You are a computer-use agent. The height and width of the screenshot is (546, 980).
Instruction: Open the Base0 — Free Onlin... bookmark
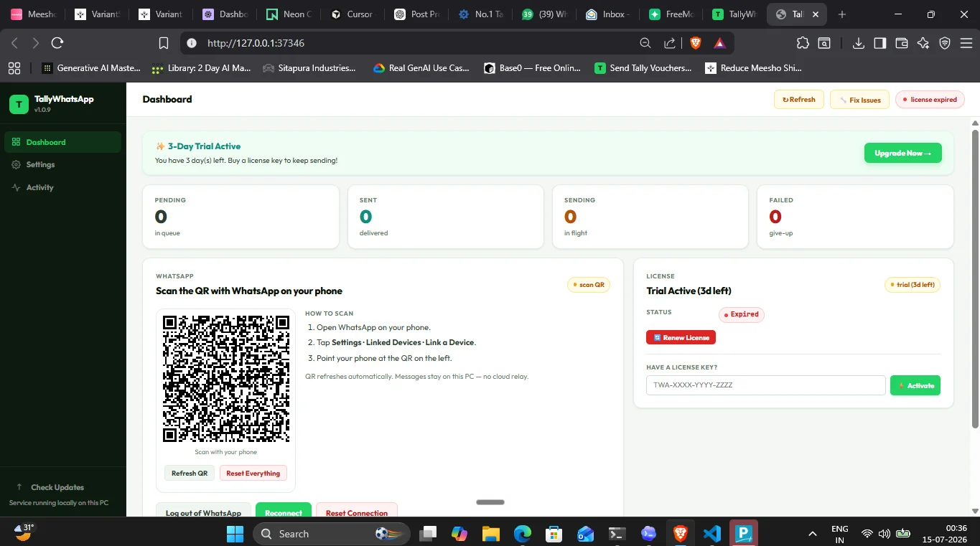click(532, 68)
